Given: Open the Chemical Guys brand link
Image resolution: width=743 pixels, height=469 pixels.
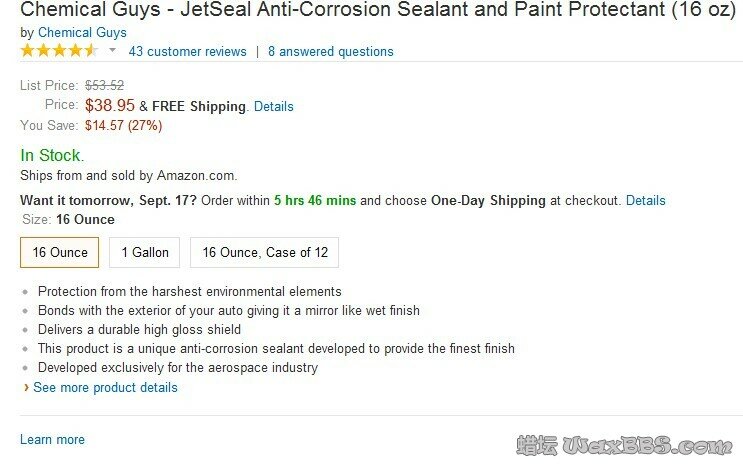Looking at the screenshot, I should [82, 32].
